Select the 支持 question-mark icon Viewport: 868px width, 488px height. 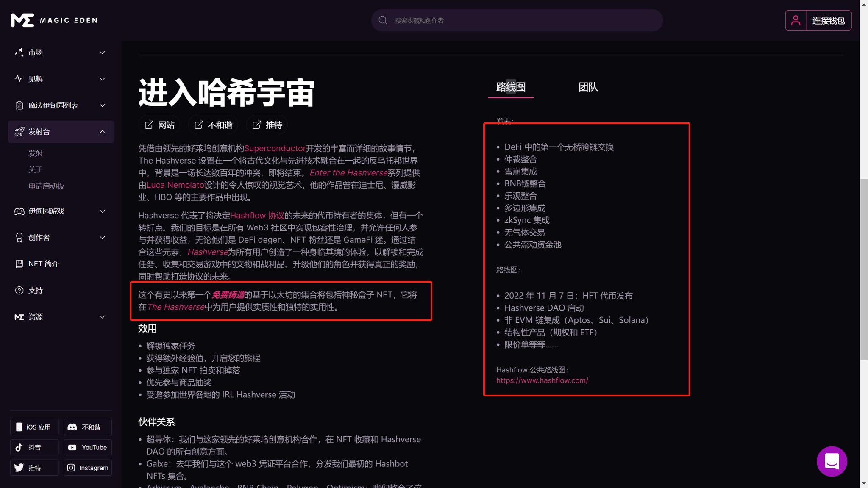[19, 290]
